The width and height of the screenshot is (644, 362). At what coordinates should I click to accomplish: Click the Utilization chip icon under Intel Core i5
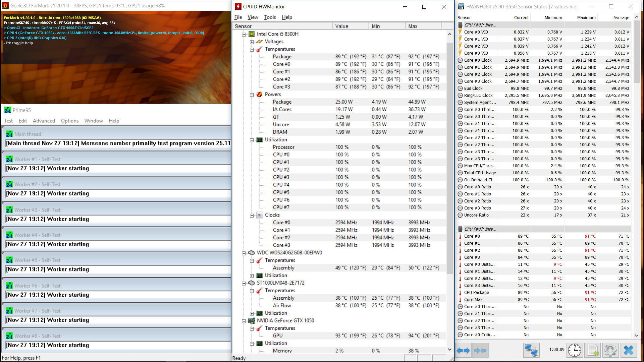259,139
